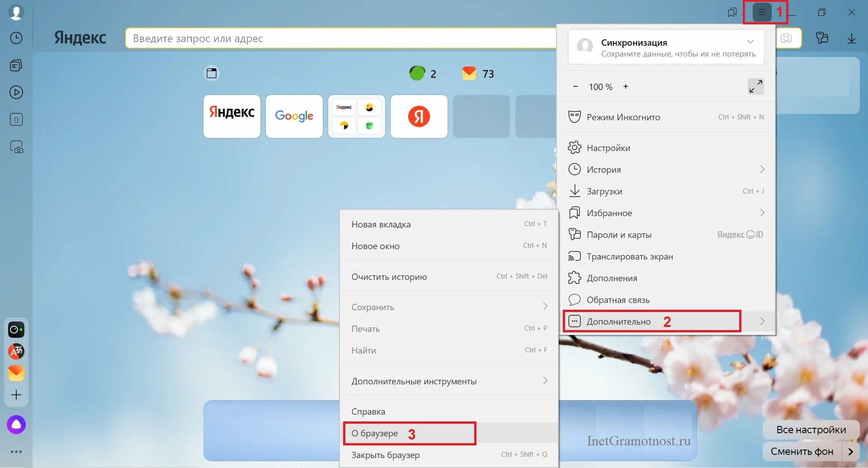
Task: Click the image search camera icon in the address bar
Action: coord(786,38)
